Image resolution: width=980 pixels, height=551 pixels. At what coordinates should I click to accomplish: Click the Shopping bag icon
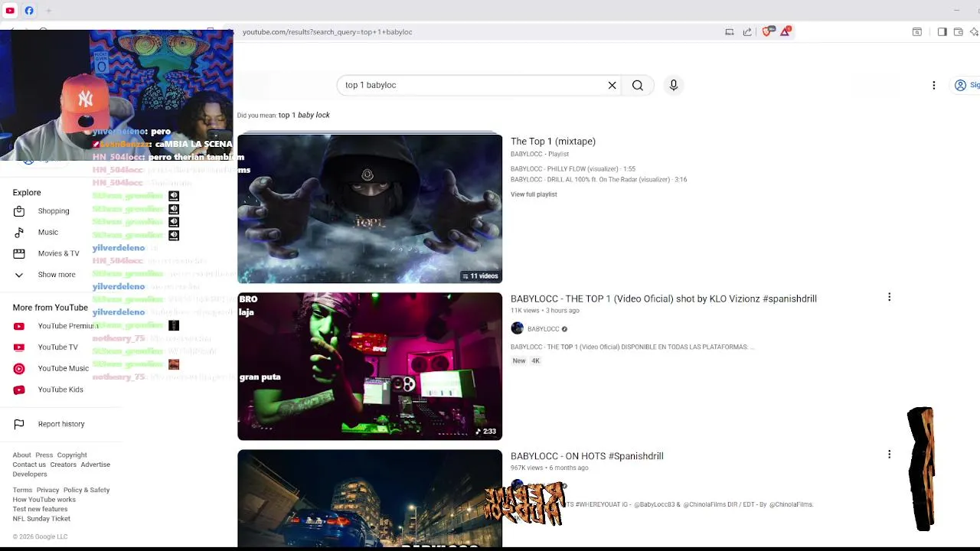(x=19, y=211)
